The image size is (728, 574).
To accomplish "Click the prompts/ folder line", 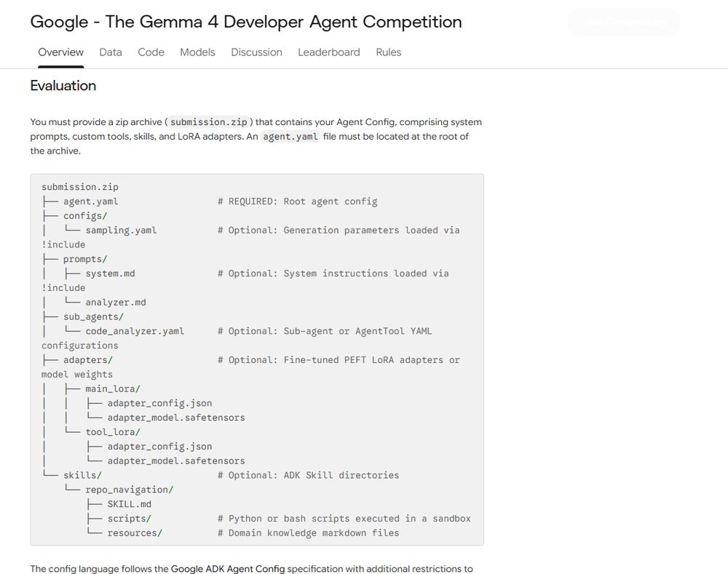I will pyautogui.click(x=85, y=259).
